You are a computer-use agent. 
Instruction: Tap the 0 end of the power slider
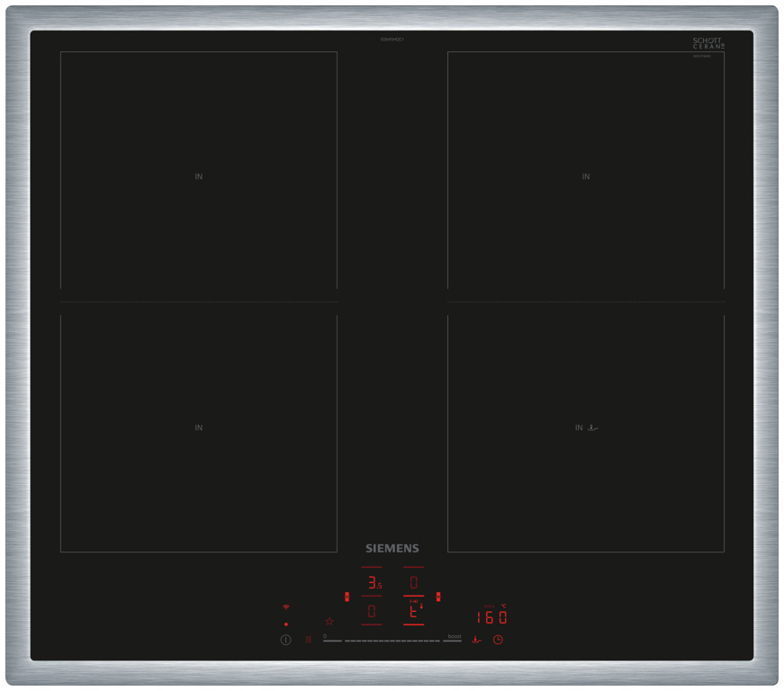pos(332,639)
